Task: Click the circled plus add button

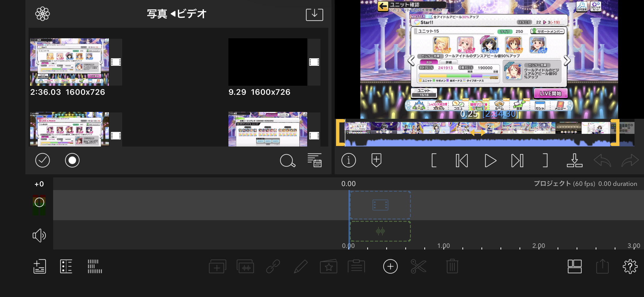Action: click(390, 266)
